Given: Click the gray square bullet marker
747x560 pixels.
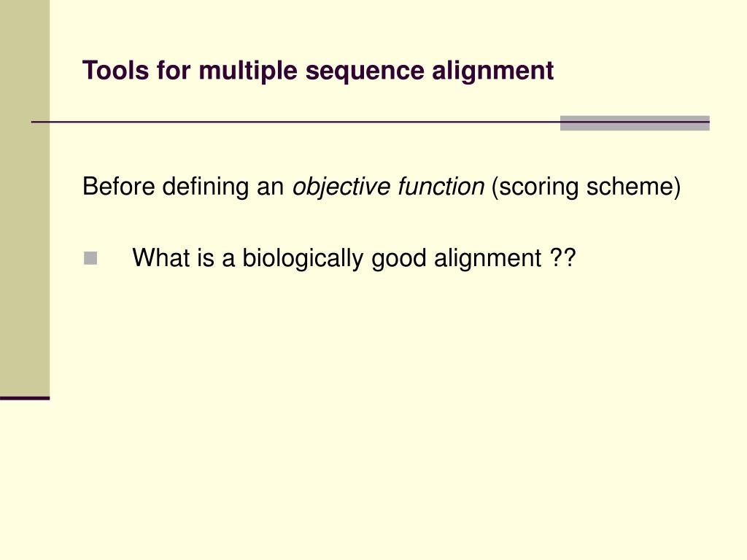Looking at the screenshot, I should tap(90, 258).
